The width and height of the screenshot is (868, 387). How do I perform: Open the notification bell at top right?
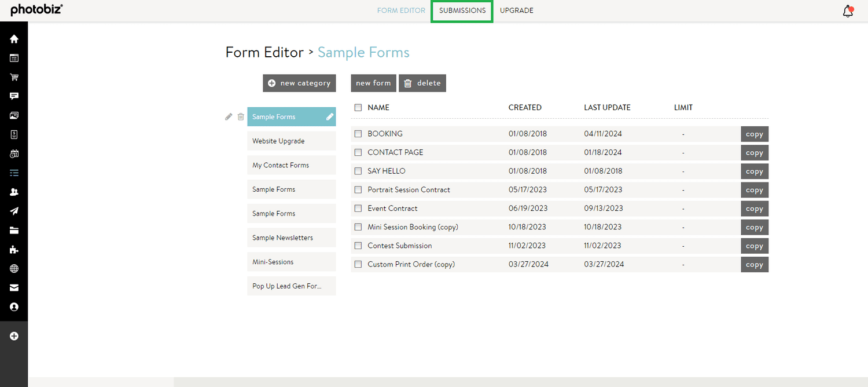(x=848, y=10)
